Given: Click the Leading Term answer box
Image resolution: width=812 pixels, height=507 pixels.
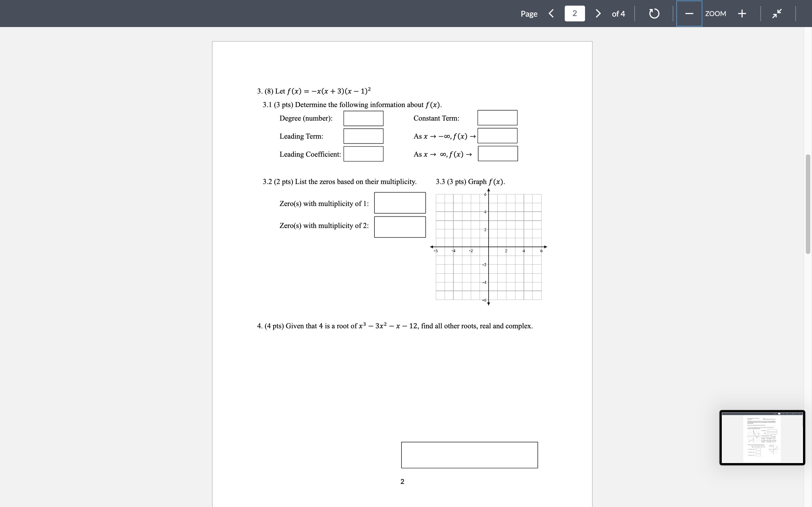Looking at the screenshot, I should pyautogui.click(x=363, y=136).
